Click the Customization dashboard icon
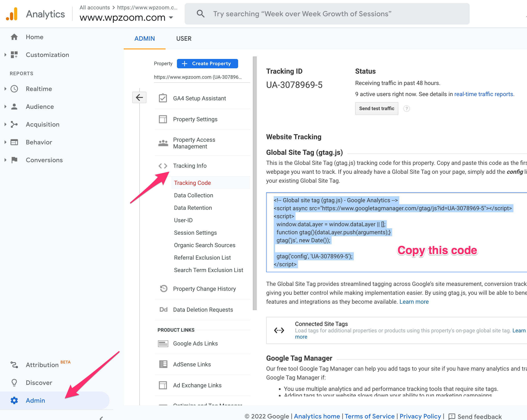 (14, 55)
